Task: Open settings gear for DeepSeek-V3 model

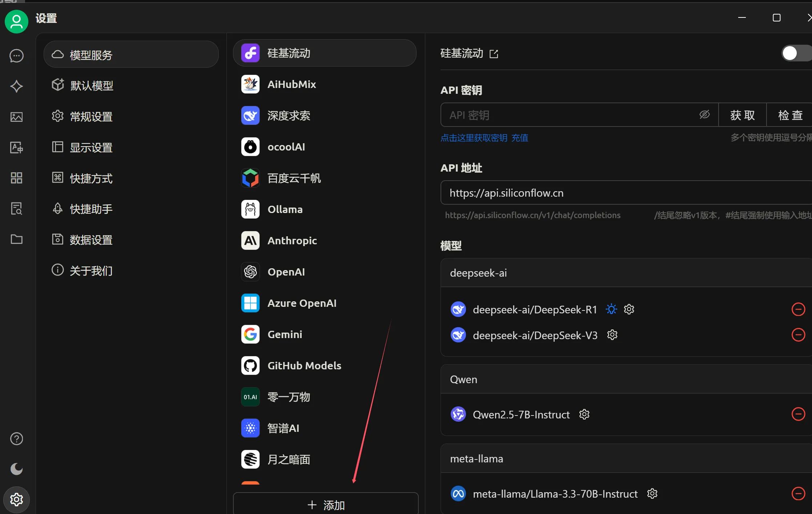Action: pyautogui.click(x=612, y=335)
